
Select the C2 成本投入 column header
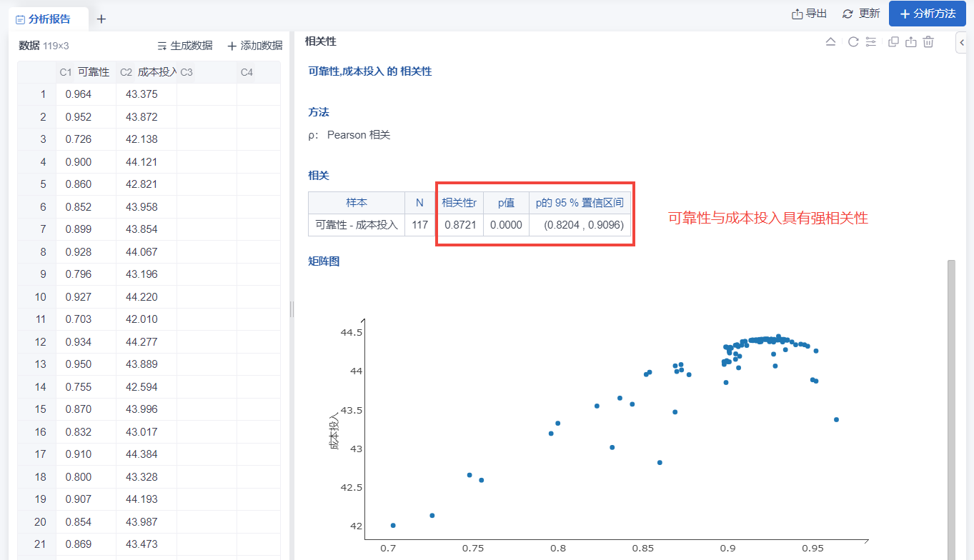(146, 72)
